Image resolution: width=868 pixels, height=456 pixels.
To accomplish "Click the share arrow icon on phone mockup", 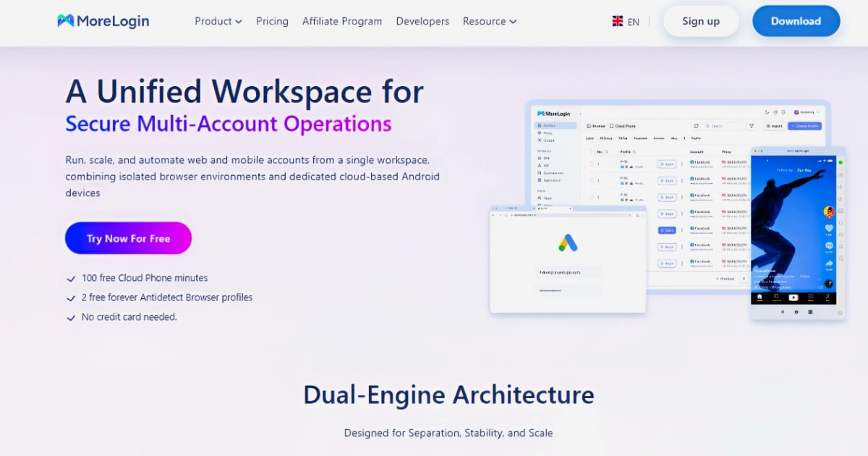I will 829,263.
